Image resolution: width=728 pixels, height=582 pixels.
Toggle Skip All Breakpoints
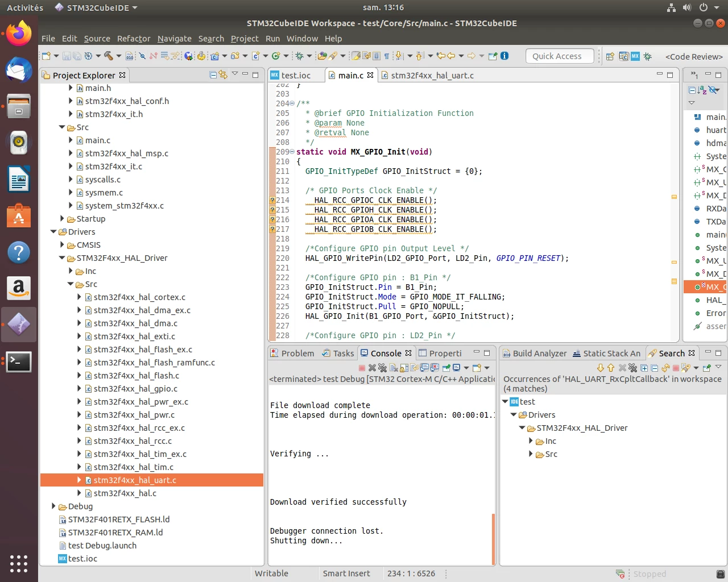click(142, 56)
